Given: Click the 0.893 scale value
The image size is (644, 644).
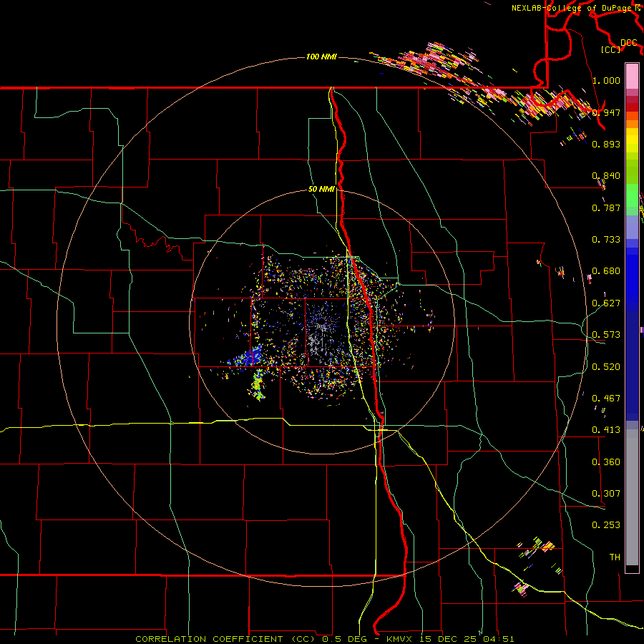Looking at the screenshot, I should pos(606,144).
